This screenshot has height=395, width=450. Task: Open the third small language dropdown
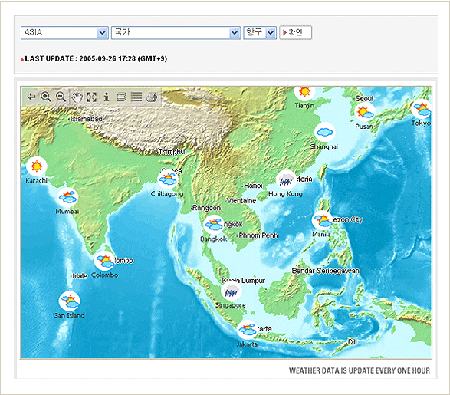[x=260, y=33]
